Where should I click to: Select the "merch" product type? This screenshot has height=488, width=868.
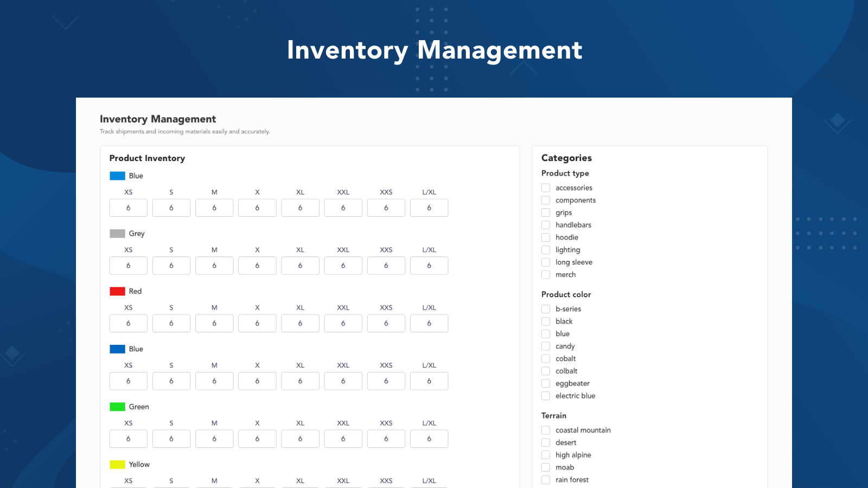(x=545, y=275)
